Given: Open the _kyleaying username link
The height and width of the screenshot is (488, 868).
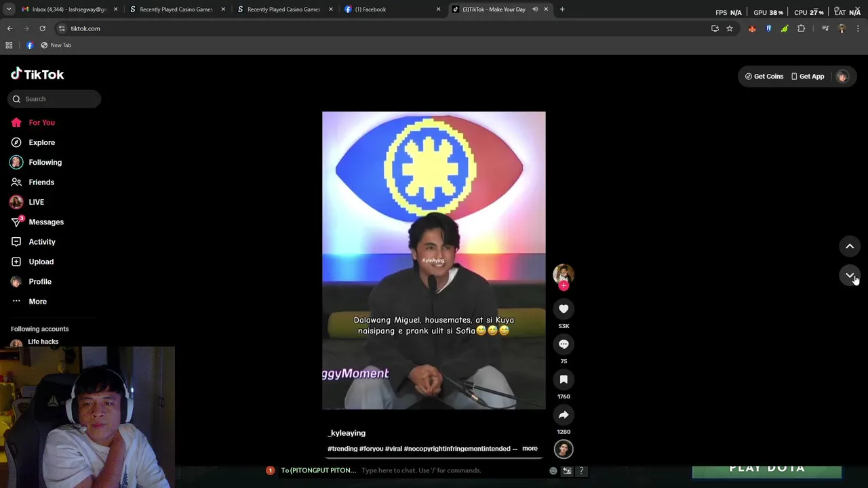Looking at the screenshot, I should (x=347, y=433).
